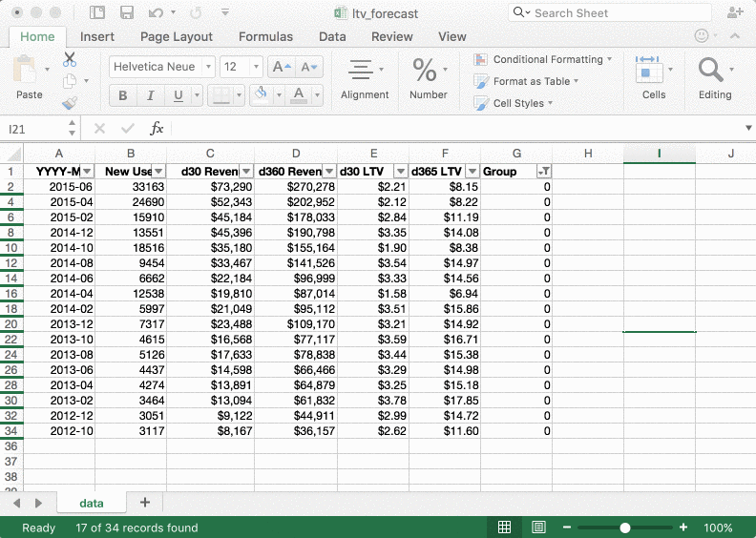Switch to the Review tab

coord(392,36)
